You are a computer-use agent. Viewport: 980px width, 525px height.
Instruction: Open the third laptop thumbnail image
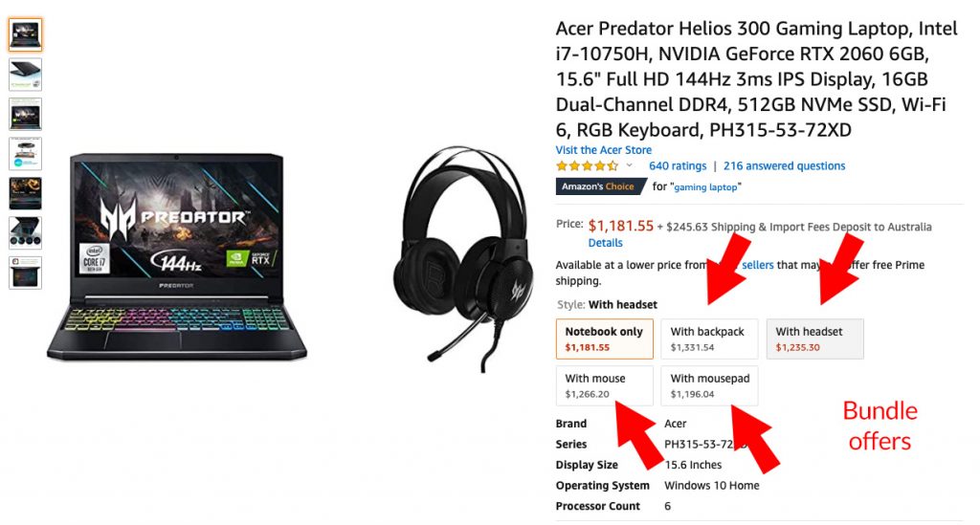pyautogui.click(x=26, y=114)
